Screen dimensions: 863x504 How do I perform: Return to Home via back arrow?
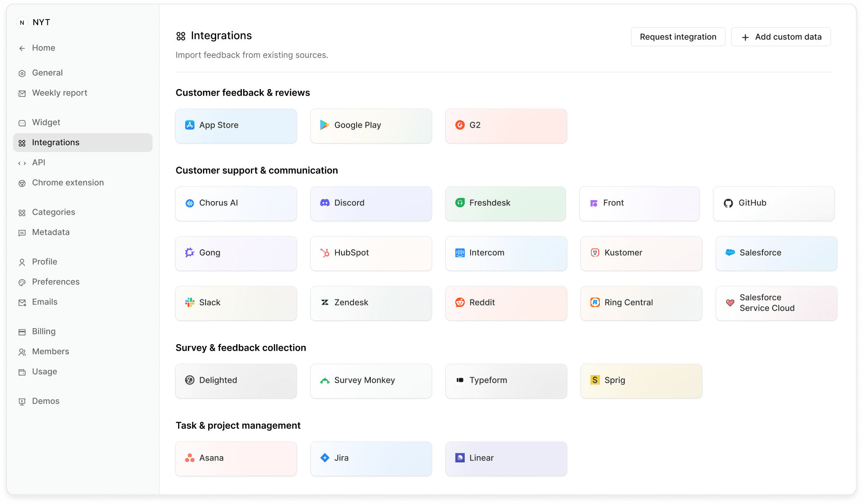(22, 48)
